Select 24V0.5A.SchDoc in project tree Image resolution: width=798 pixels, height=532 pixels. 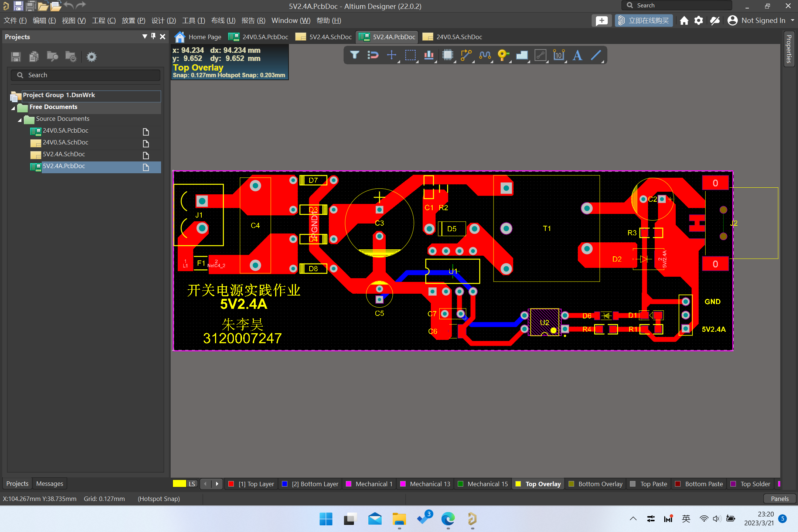[65, 143]
